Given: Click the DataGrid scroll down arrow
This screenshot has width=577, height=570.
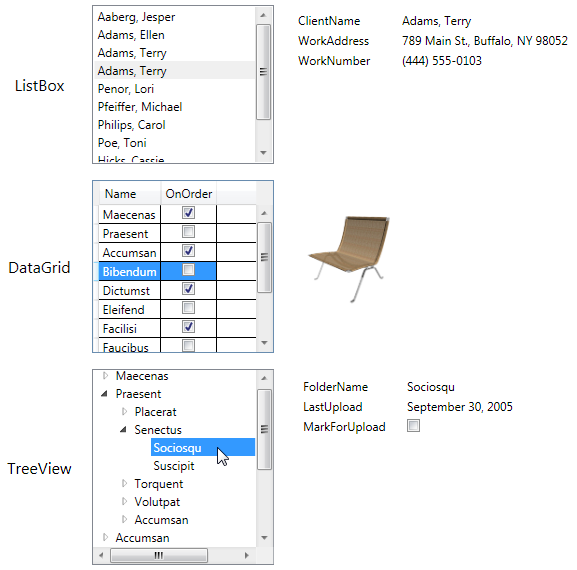Looking at the screenshot, I should (x=264, y=343).
